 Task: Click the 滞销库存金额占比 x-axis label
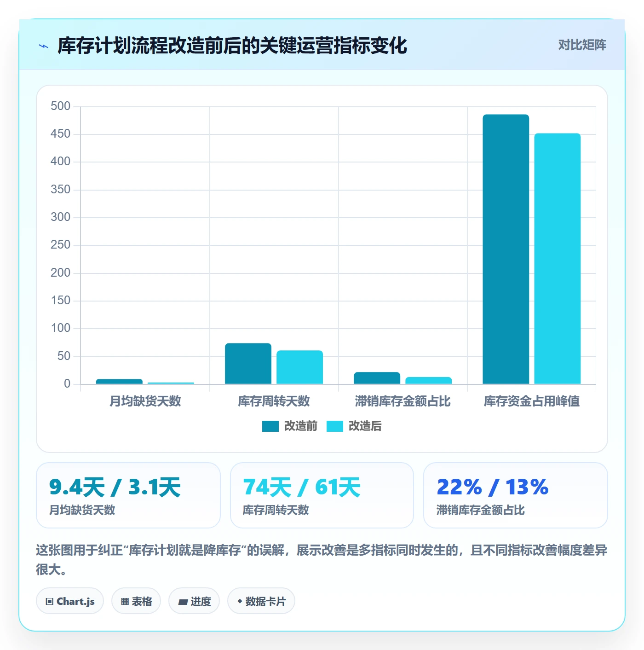pos(403,401)
